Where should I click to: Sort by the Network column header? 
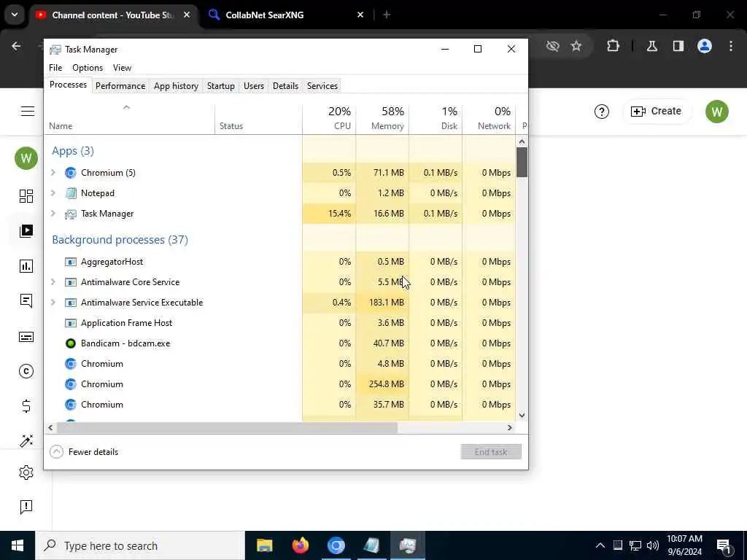pyautogui.click(x=489, y=118)
